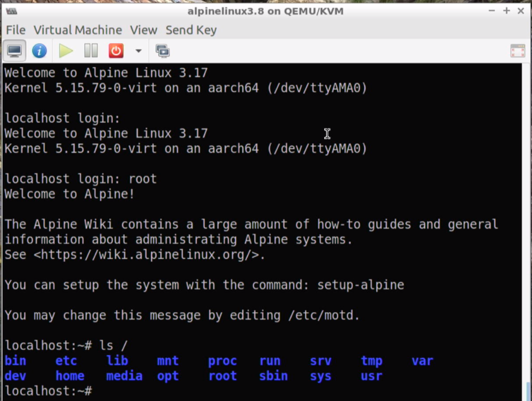Click the 'setup-alpine' command text

click(361, 285)
